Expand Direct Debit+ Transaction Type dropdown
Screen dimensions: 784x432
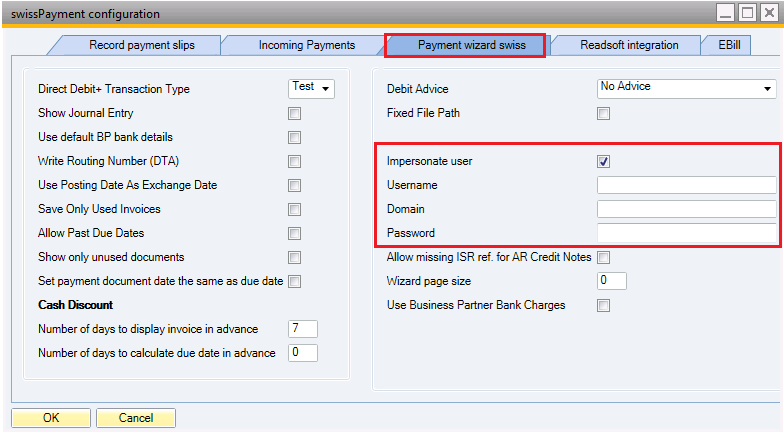311,88
